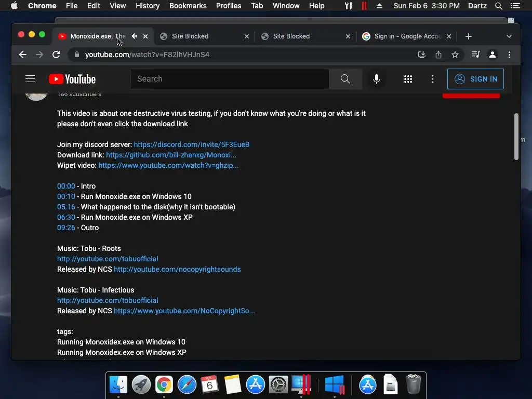Open Chrome three-dot customize menu
The image size is (532, 399).
(509, 55)
